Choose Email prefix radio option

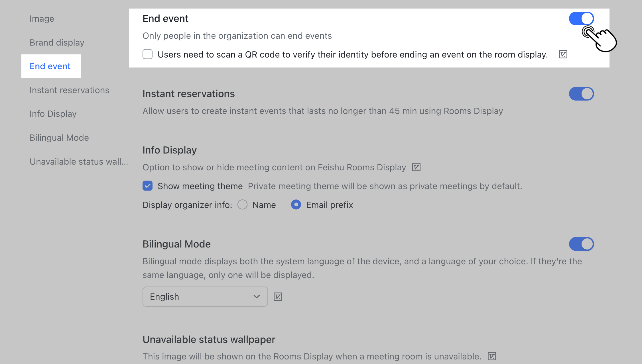pyautogui.click(x=296, y=205)
